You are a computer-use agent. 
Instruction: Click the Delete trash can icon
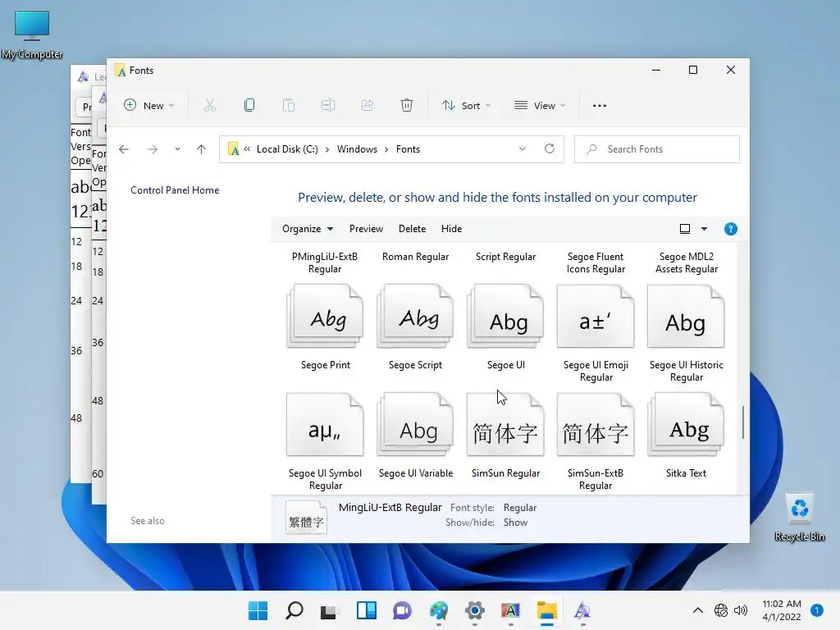coord(407,106)
